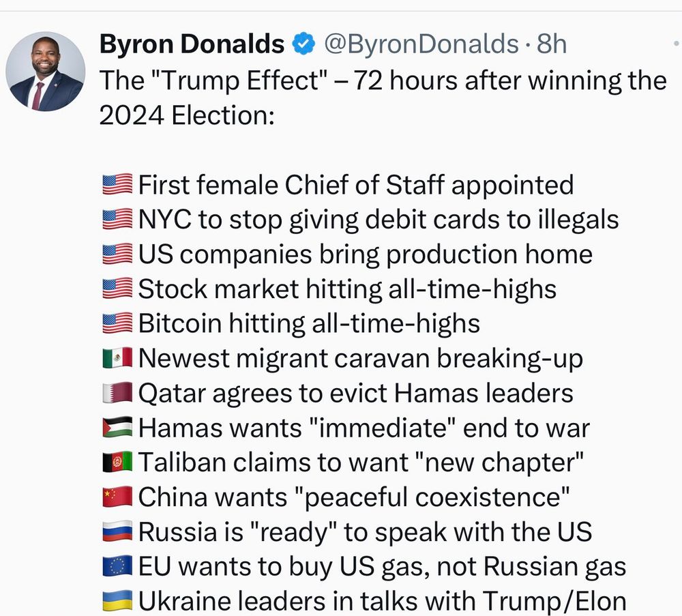Click the US flag beside Stock market line
The image size is (682, 616).
(x=117, y=289)
